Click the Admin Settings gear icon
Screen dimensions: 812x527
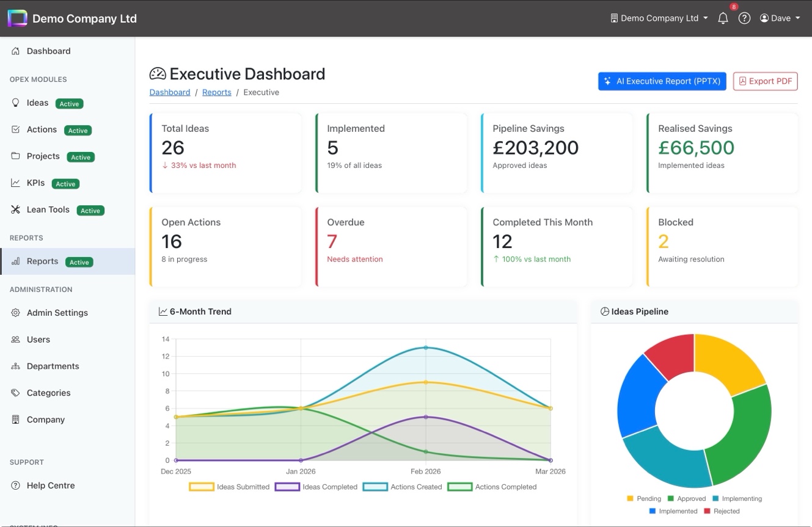click(15, 312)
